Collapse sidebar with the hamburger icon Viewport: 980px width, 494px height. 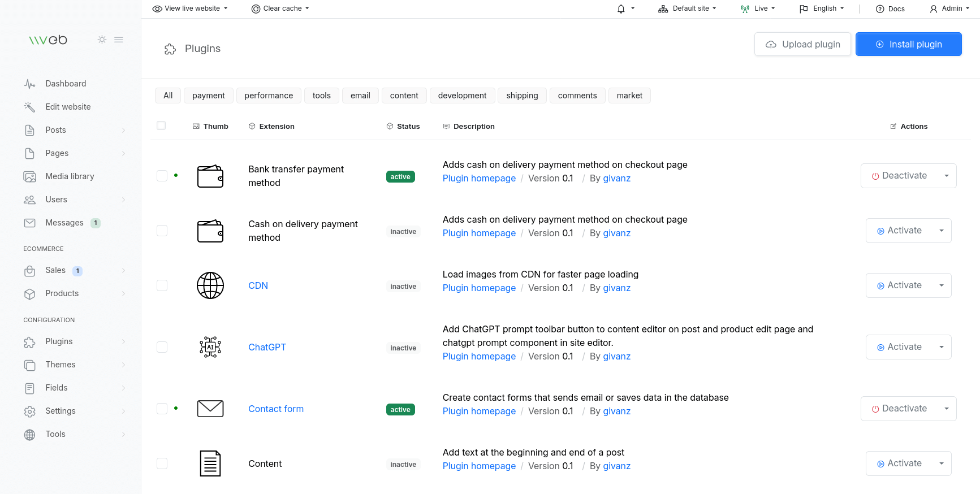click(119, 40)
